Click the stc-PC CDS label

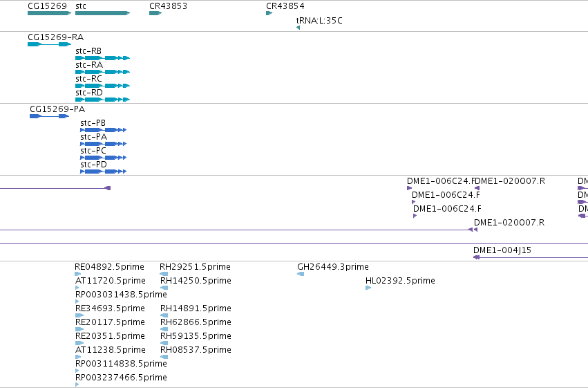(93, 151)
